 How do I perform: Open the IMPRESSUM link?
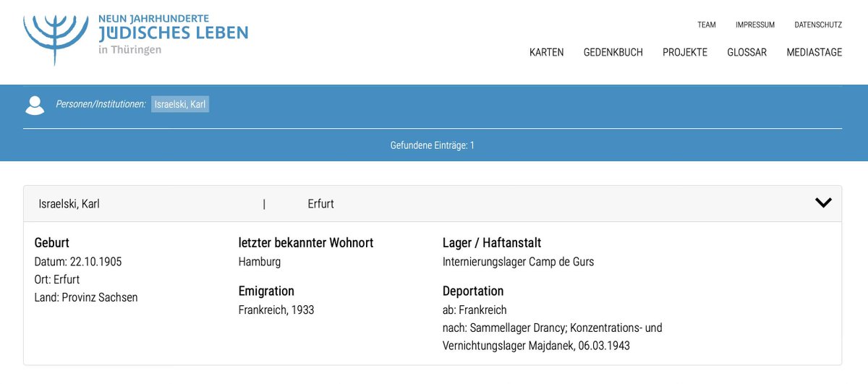(x=755, y=25)
